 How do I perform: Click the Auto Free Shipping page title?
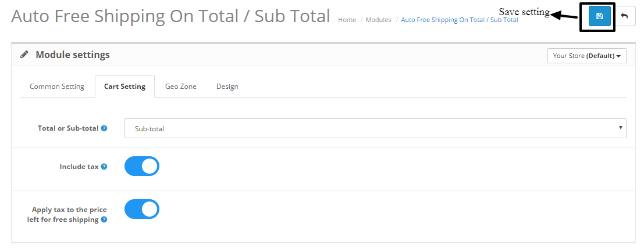click(x=170, y=16)
